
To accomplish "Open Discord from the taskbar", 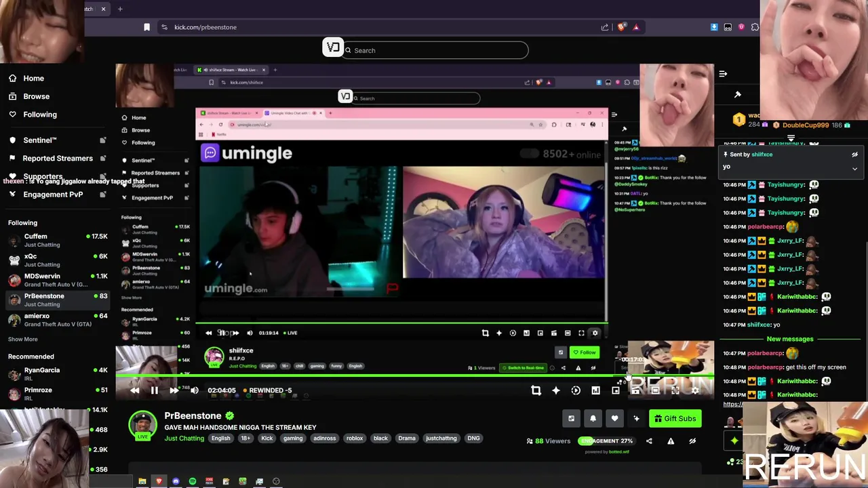I will (176, 481).
